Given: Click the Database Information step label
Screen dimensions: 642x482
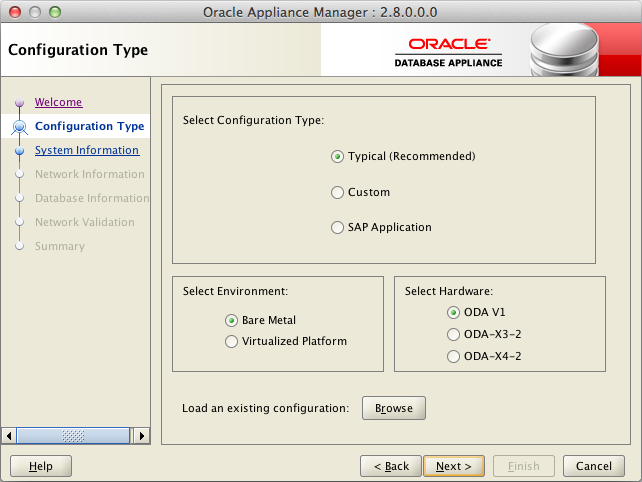Looking at the screenshot, I should (x=92, y=198).
